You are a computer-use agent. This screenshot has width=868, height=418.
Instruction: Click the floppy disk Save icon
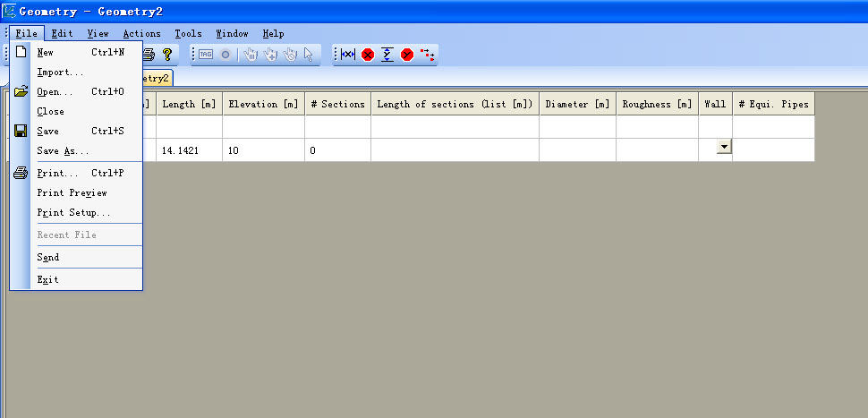[21, 131]
